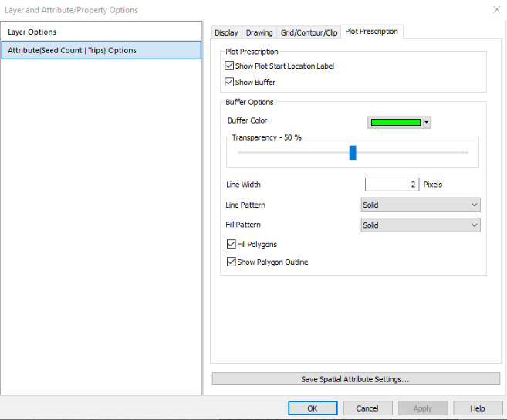Select the Plot Prescription tab
This screenshot has width=507, height=420.
click(372, 32)
